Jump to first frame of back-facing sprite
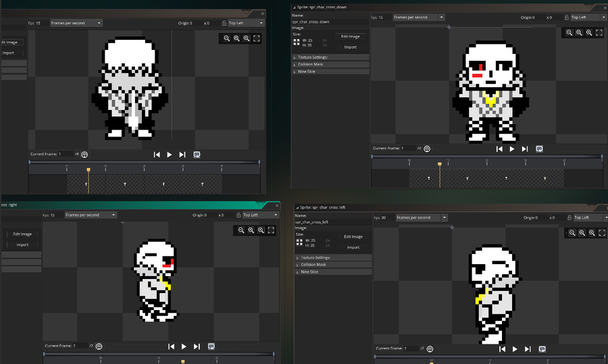Screen dimensions: 608x364 tap(157, 155)
